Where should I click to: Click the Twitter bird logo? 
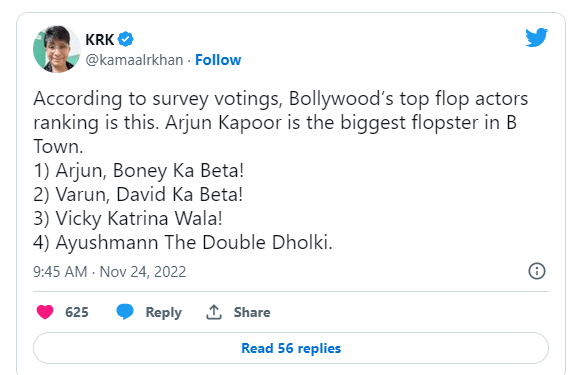point(536,37)
